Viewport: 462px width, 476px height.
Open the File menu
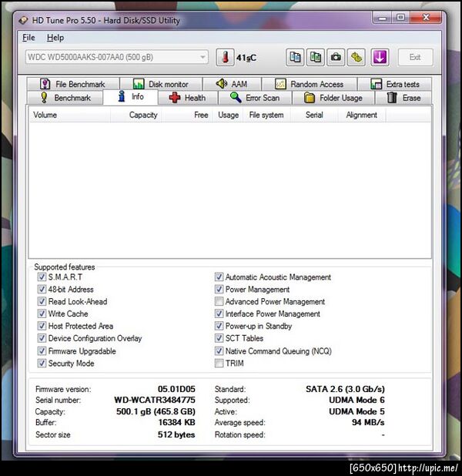point(28,38)
